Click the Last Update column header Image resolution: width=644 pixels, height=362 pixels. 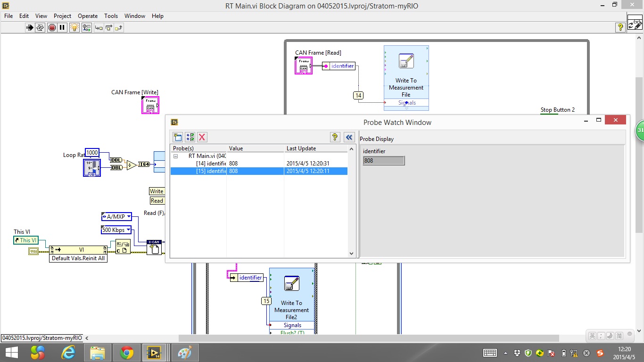[x=316, y=148]
